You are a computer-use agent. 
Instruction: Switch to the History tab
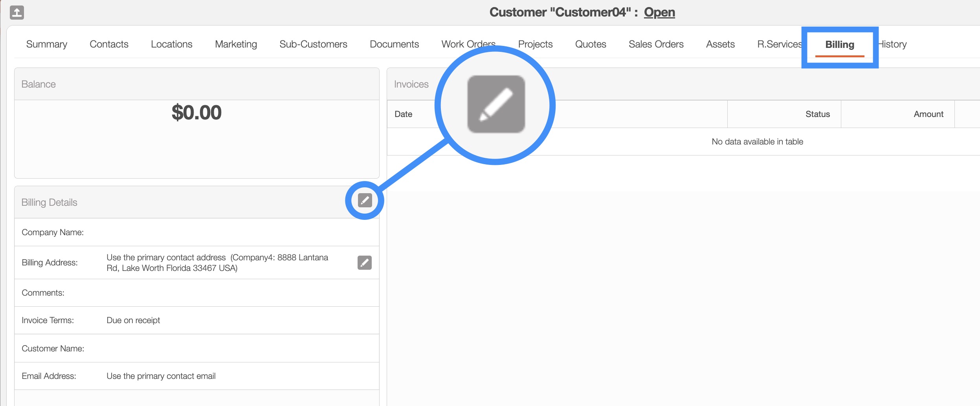pos(894,44)
